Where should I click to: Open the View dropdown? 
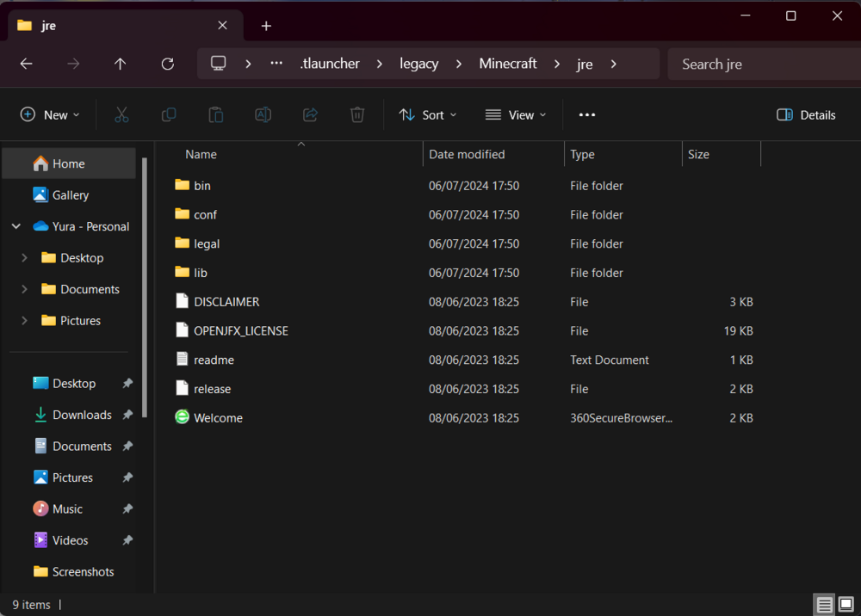point(516,114)
